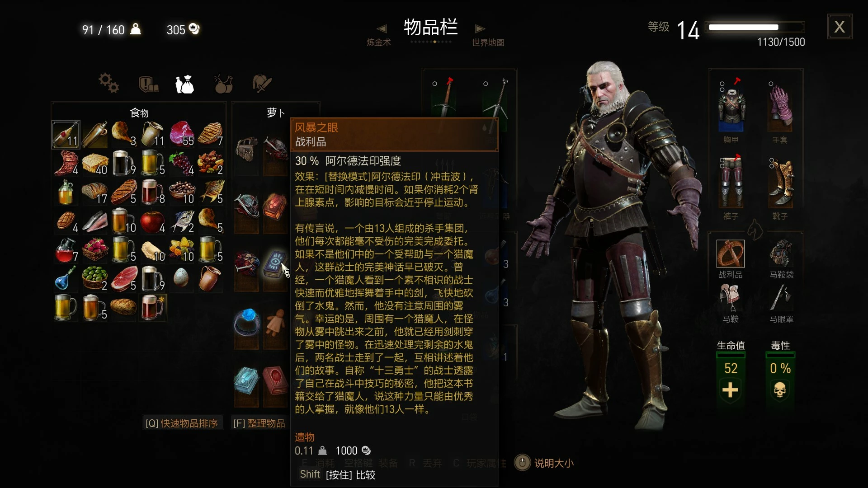Select the honeycomb item with 40 count
Image resolution: width=868 pixels, height=488 pixels.
coord(95,164)
